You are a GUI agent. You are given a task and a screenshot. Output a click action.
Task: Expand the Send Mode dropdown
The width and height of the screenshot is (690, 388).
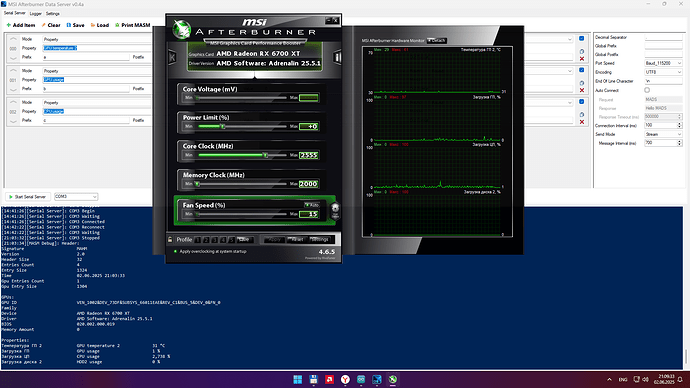coord(663,134)
